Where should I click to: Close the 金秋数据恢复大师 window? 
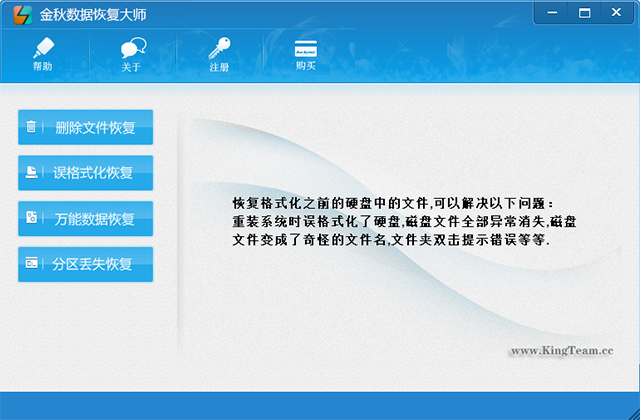click(616, 13)
